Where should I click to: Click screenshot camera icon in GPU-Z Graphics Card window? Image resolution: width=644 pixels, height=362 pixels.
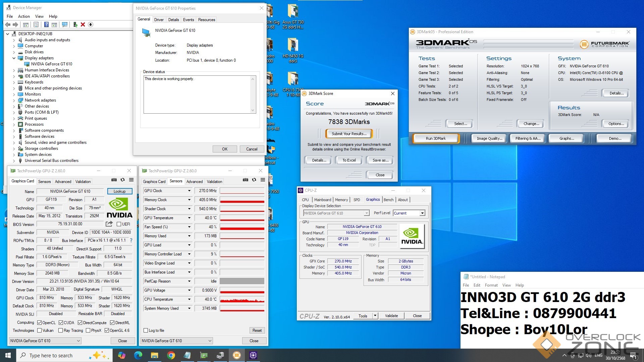(x=114, y=180)
